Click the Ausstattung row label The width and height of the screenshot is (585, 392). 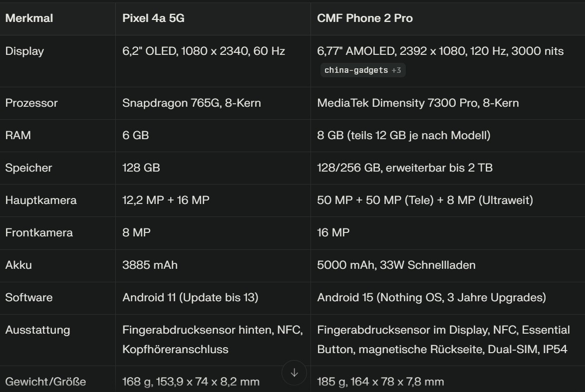coord(37,330)
